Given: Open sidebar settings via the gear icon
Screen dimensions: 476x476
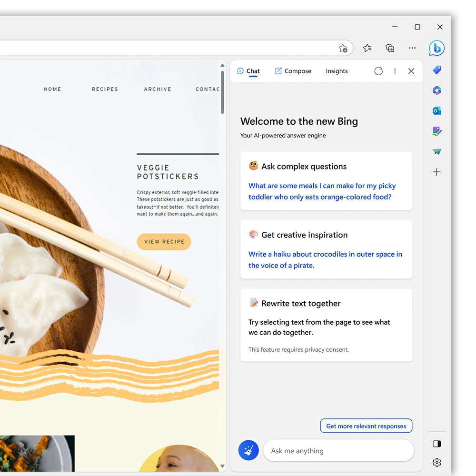Looking at the screenshot, I should click(436, 462).
